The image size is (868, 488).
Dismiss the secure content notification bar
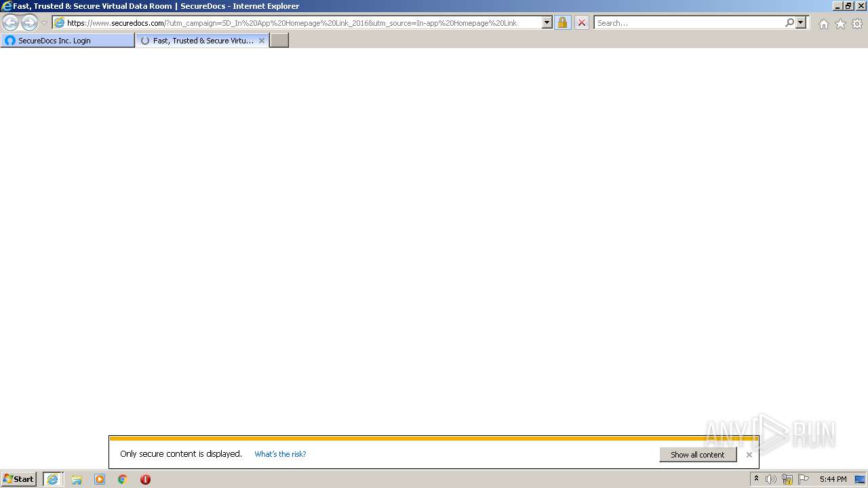749,455
